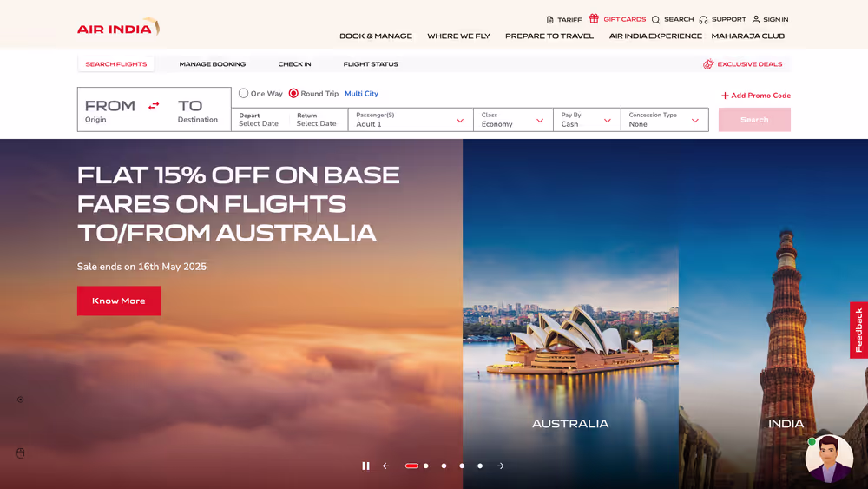Select Round Trip option
Screen dimensions: 868x489
click(313, 94)
